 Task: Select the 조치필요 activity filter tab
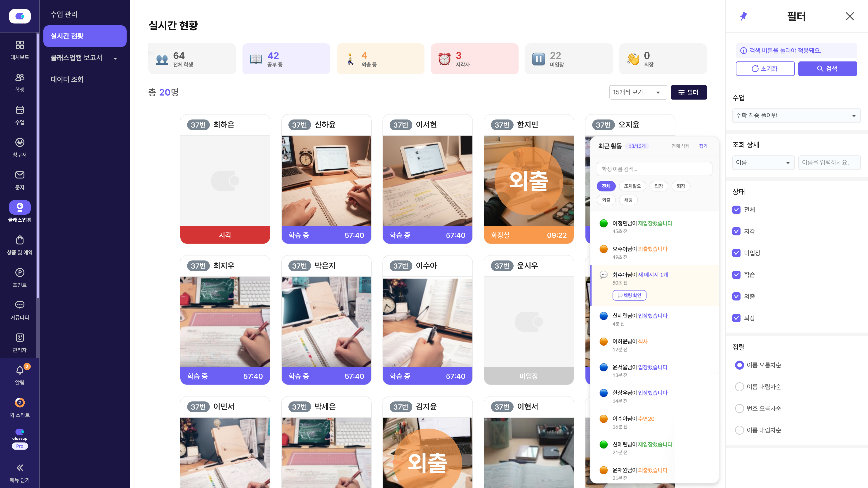(632, 186)
